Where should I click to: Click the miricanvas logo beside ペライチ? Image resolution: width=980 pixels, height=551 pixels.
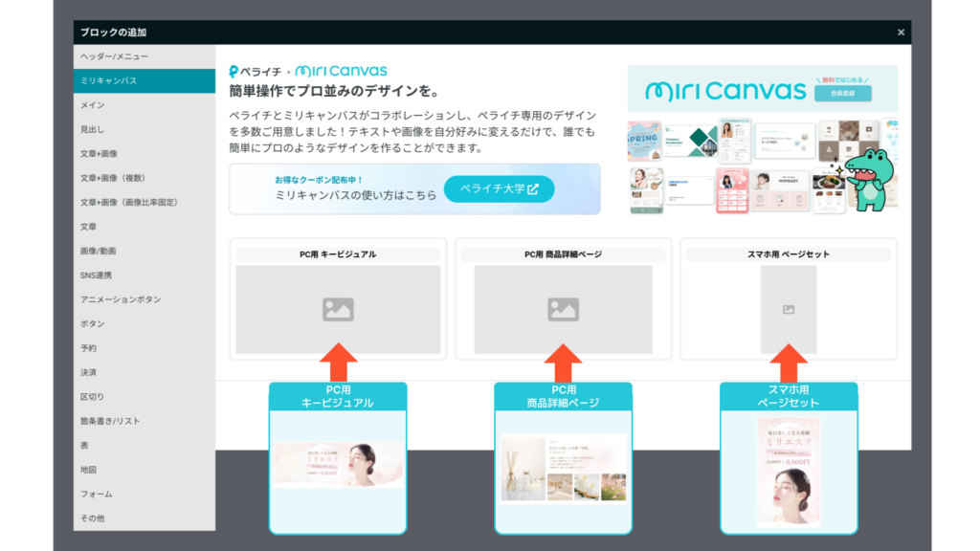pyautogui.click(x=342, y=71)
